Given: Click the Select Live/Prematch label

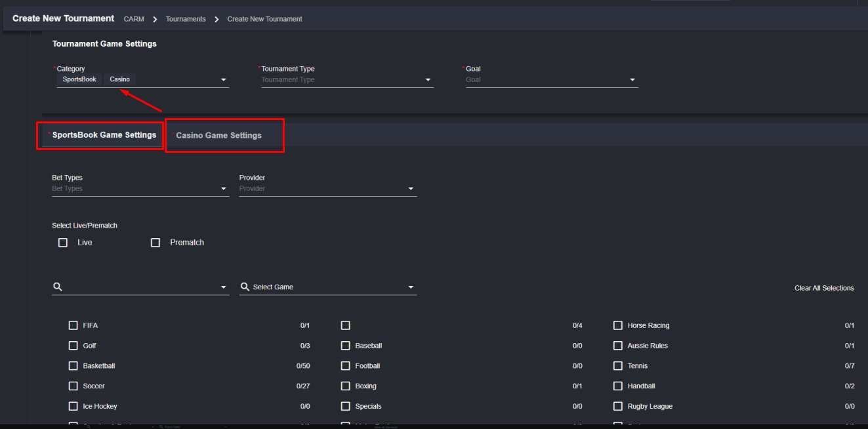Looking at the screenshot, I should (x=85, y=226).
